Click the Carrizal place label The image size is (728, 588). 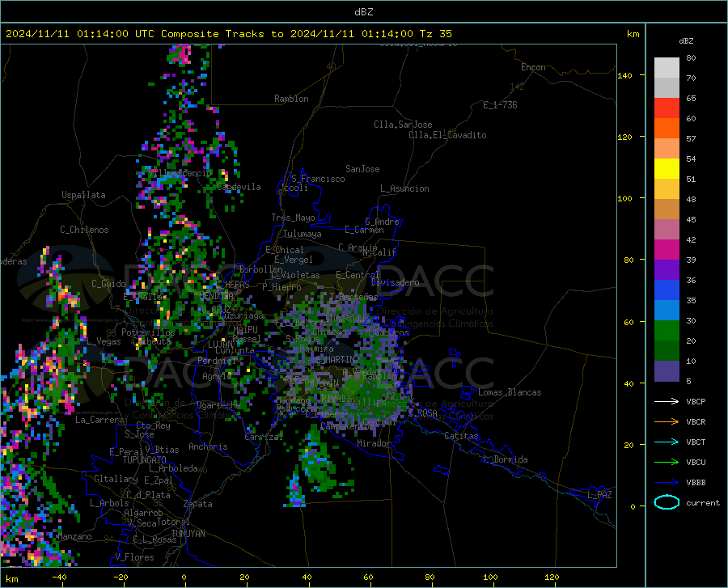point(264,437)
